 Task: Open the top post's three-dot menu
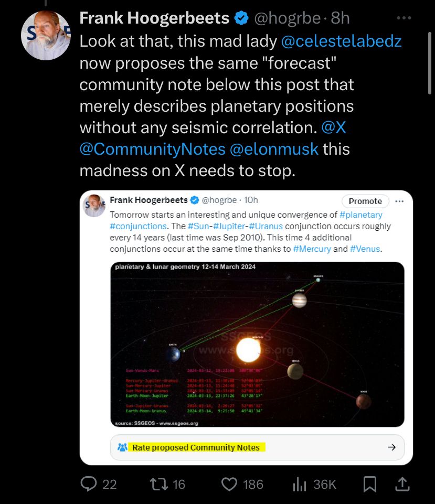(404, 18)
